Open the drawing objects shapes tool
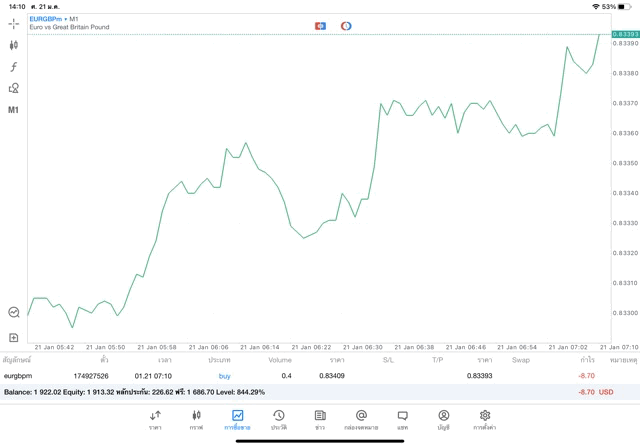Image resolution: width=640 pixels, height=447 pixels. click(14, 88)
